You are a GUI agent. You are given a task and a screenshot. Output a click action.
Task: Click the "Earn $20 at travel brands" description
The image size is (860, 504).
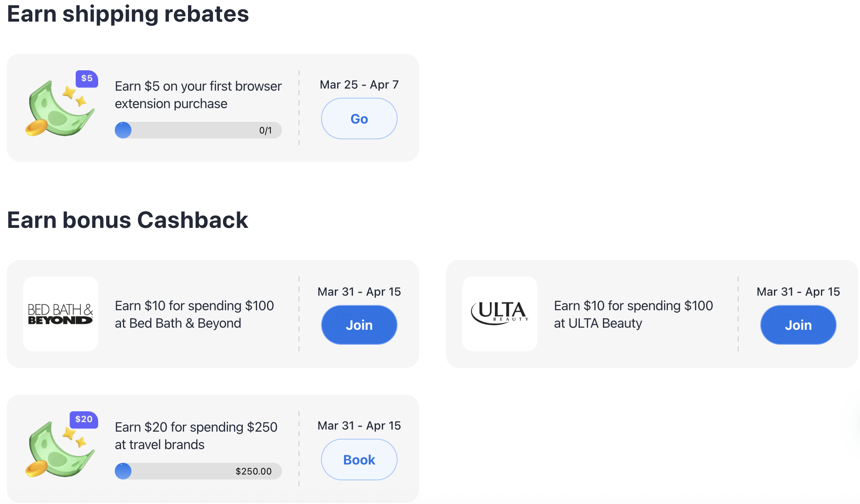(196, 436)
